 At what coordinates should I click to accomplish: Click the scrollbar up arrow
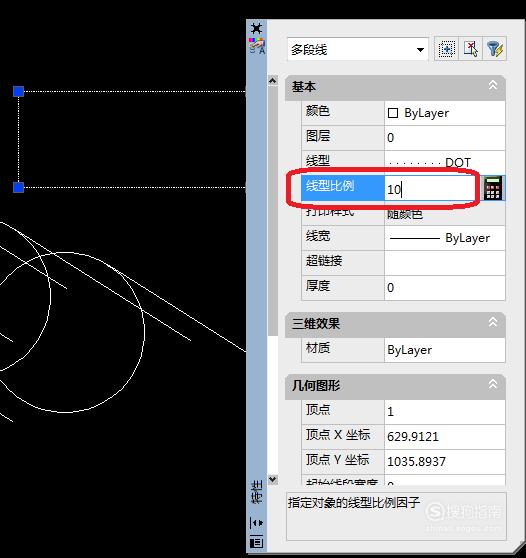point(273,81)
